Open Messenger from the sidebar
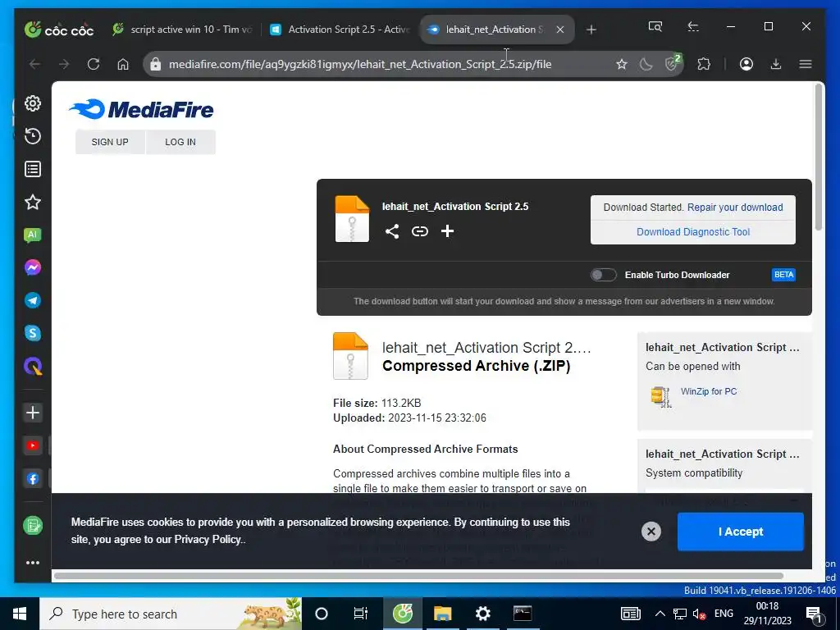This screenshot has width=840, height=630. click(x=33, y=267)
